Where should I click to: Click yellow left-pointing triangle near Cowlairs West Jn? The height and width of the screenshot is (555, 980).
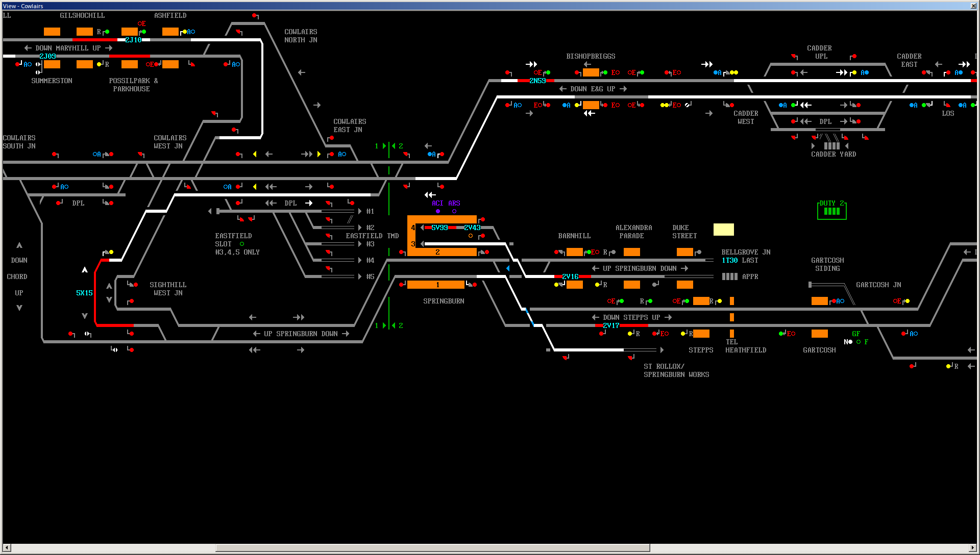[x=255, y=154]
